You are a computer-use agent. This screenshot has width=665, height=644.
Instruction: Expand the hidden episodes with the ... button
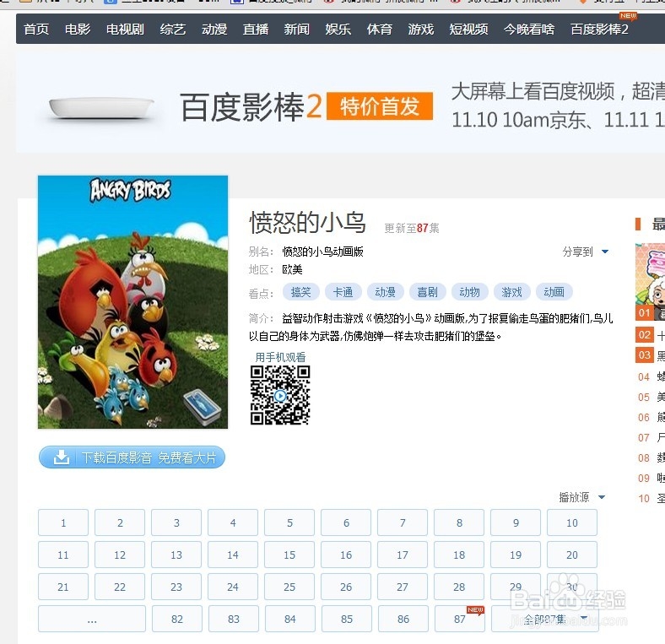click(92, 619)
